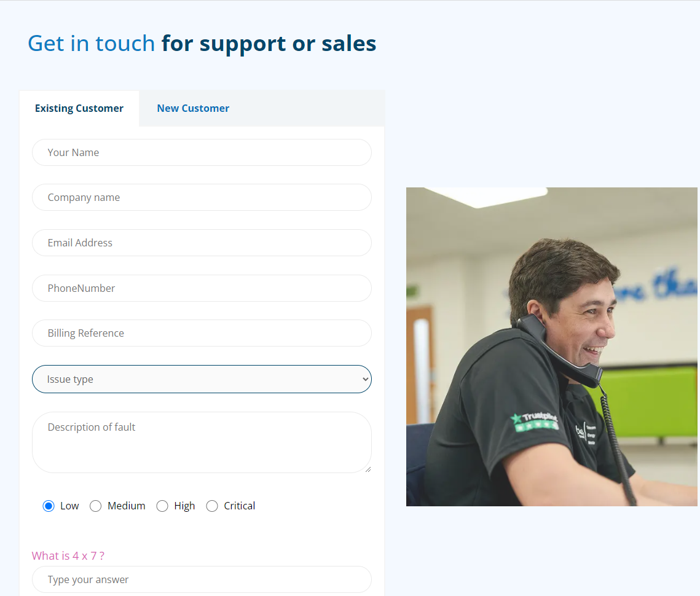Focus the Company name field
Screen dimensions: 700x596
tap(202, 197)
